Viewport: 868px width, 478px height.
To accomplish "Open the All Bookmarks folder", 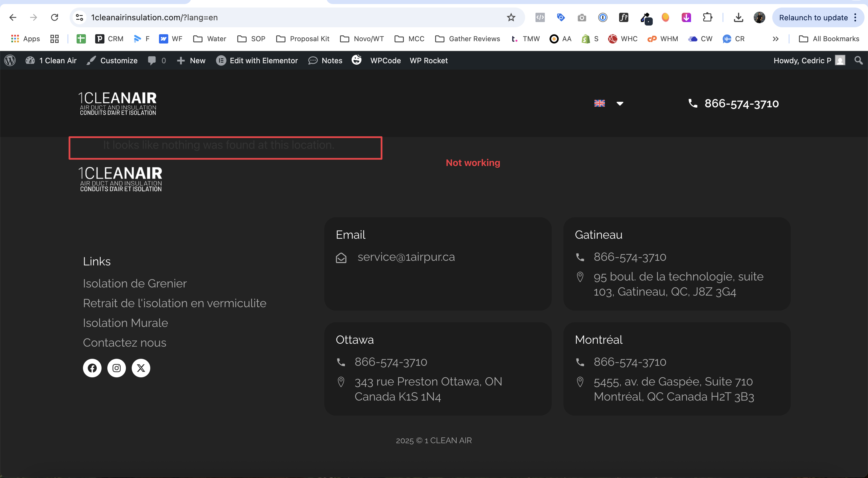I will [829, 39].
